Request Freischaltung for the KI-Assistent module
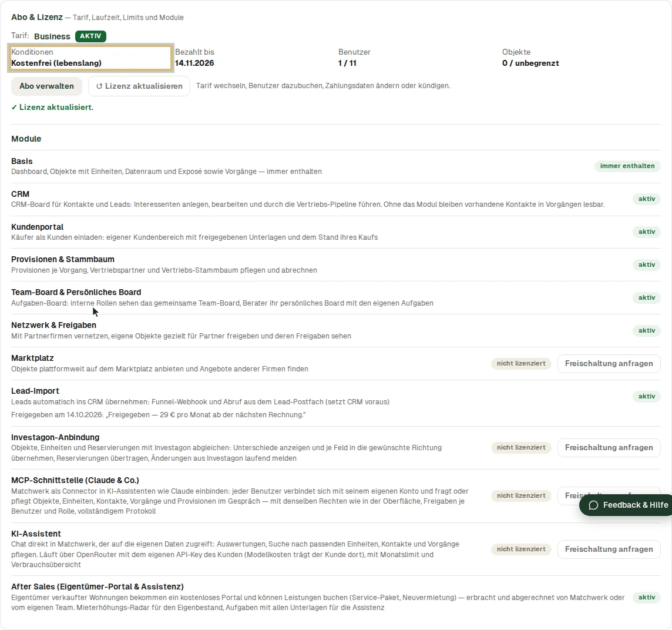This screenshot has width=672, height=630. 609,549
